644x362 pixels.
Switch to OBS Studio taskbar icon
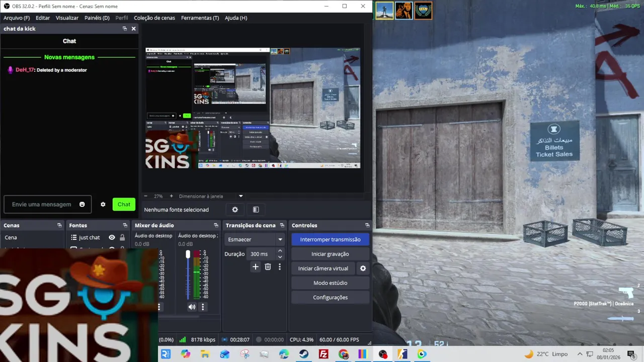click(x=383, y=354)
